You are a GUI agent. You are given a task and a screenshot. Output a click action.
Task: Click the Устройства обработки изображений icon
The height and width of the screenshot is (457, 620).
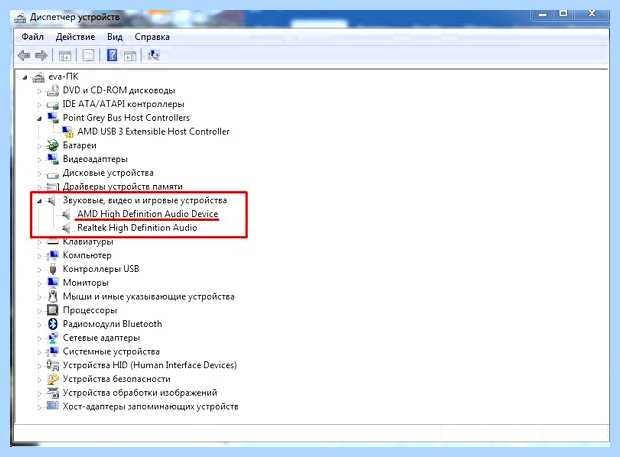click(53, 393)
